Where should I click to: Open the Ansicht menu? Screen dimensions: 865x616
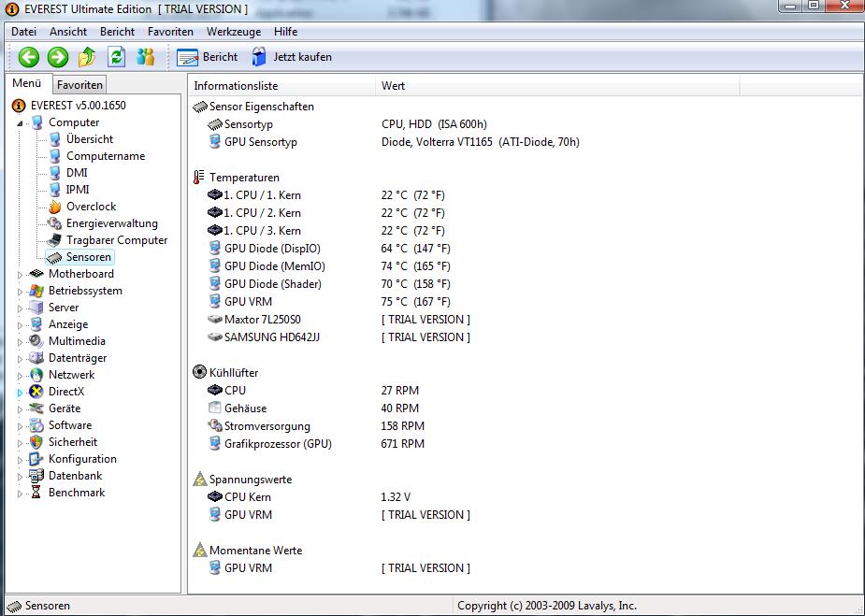[x=68, y=32]
